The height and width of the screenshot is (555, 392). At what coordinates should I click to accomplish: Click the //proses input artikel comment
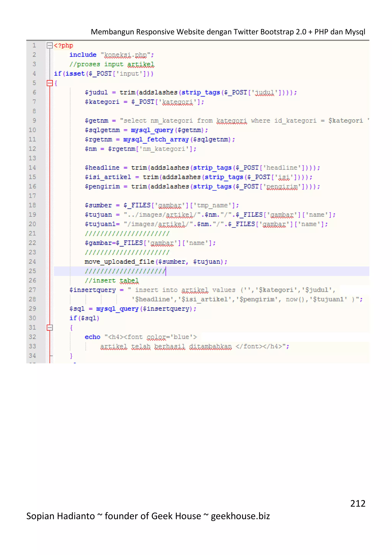112,64
